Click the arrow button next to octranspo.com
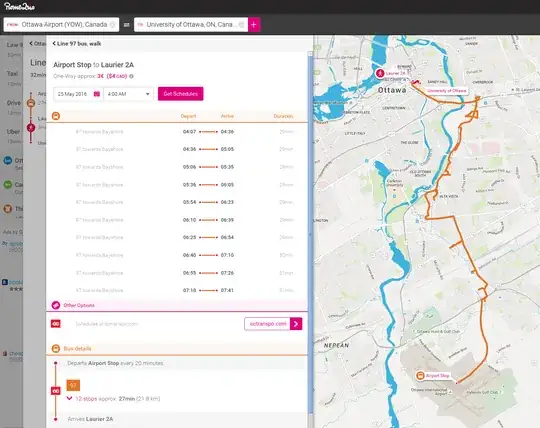Image resolution: width=540 pixels, height=428 pixels. pos(296,324)
